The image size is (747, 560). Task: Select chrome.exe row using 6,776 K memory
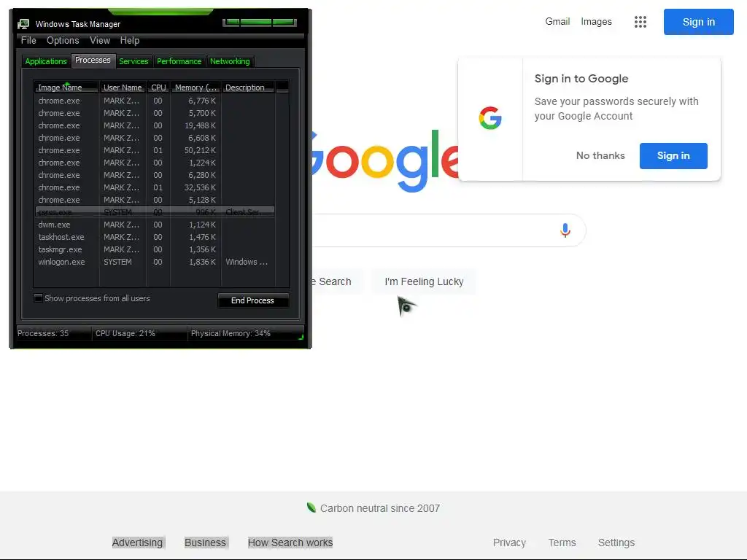pos(155,101)
